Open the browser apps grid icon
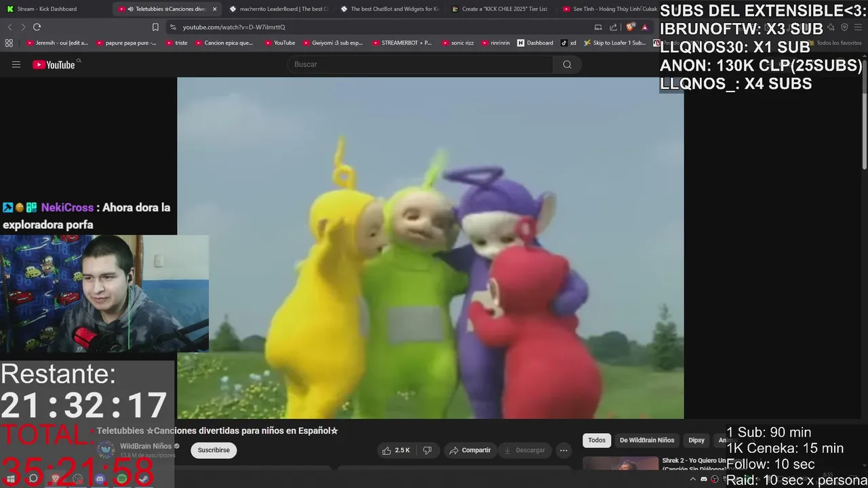The height and width of the screenshot is (488, 868). [9, 43]
